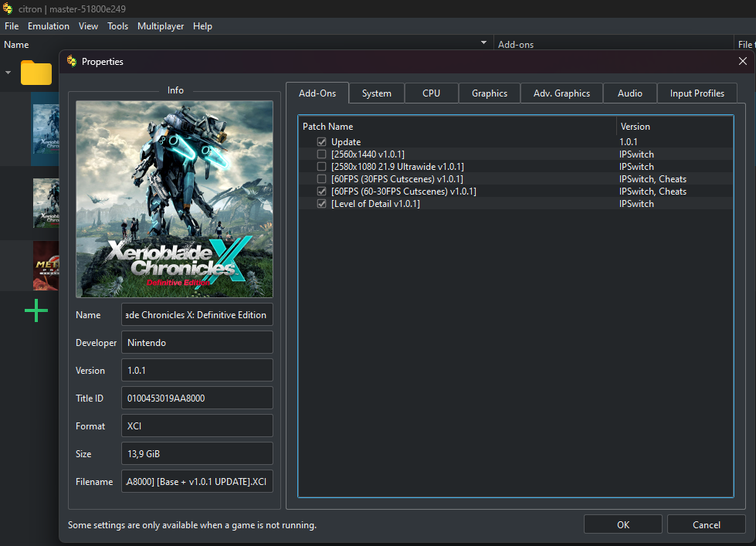The width and height of the screenshot is (756, 546).
Task: Switch to the CPU tab
Action: [x=432, y=93]
